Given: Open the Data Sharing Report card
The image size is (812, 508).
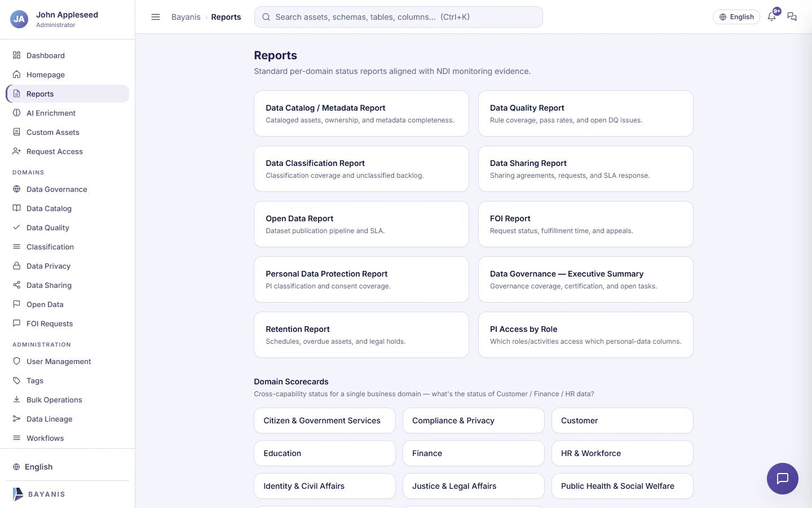Looking at the screenshot, I should click(586, 169).
